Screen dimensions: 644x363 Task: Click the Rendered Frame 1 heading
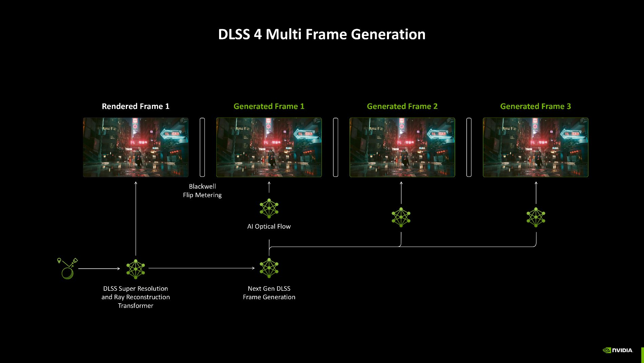point(136,106)
